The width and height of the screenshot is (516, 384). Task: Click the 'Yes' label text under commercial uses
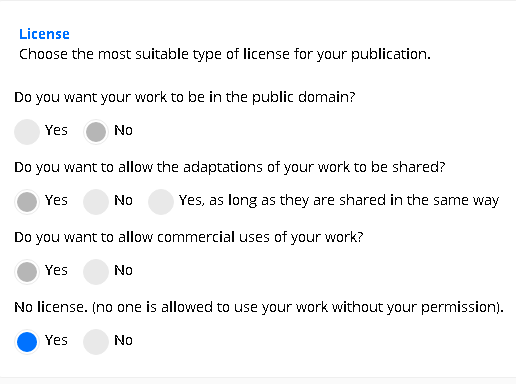pyautogui.click(x=56, y=270)
